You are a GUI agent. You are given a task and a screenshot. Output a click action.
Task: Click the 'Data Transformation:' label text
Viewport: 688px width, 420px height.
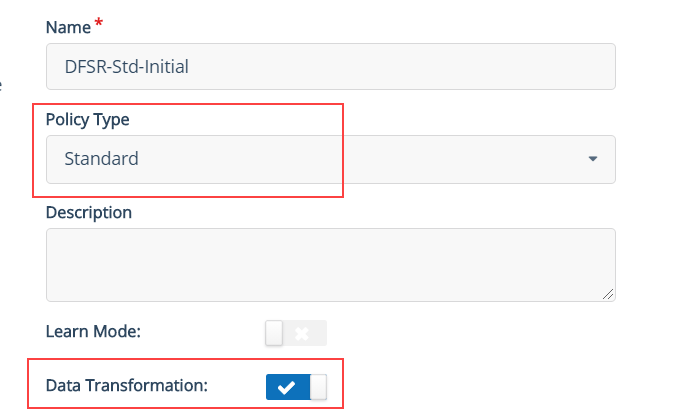click(x=126, y=385)
